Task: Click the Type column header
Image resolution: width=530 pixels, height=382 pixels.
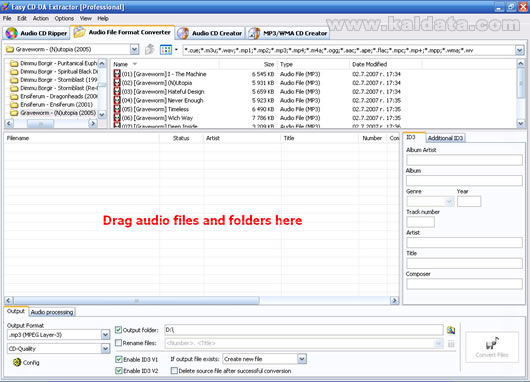Action: [x=313, y=64]
